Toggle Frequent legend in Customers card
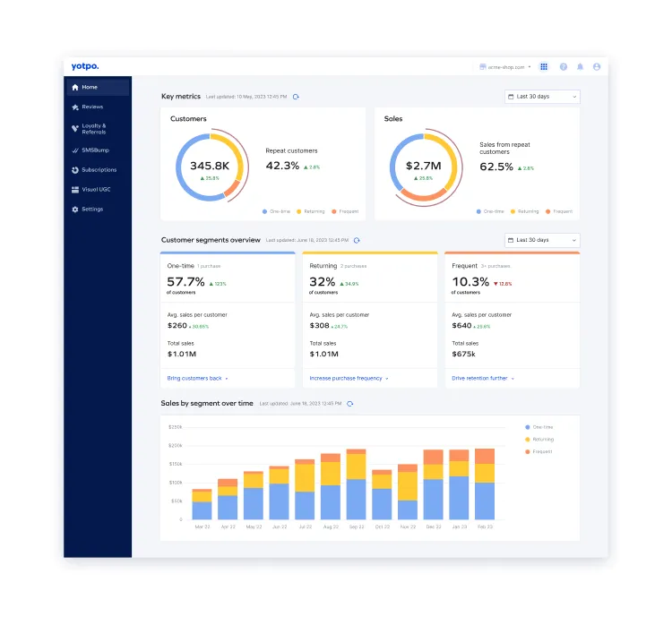The image size is (672, 625). pos(346,211)
